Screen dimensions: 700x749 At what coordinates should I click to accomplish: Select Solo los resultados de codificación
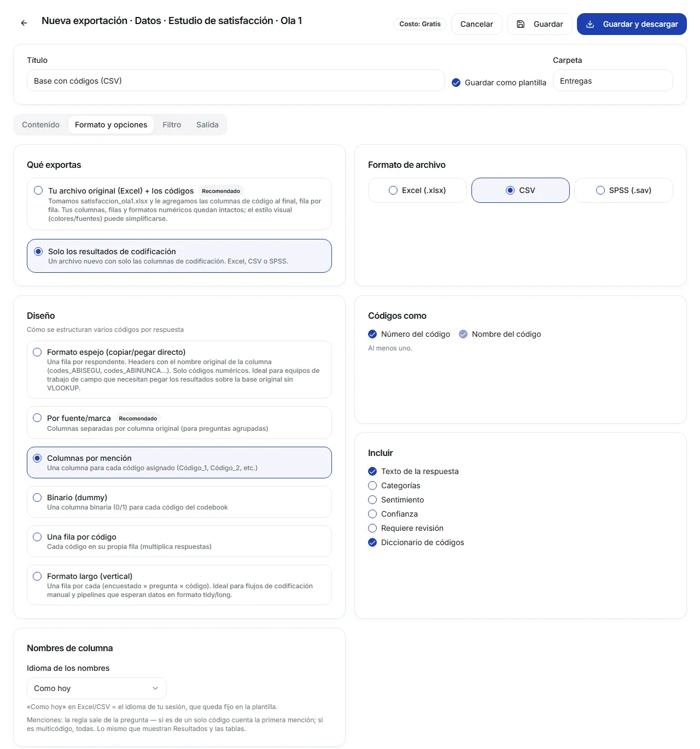click(179, 256)
